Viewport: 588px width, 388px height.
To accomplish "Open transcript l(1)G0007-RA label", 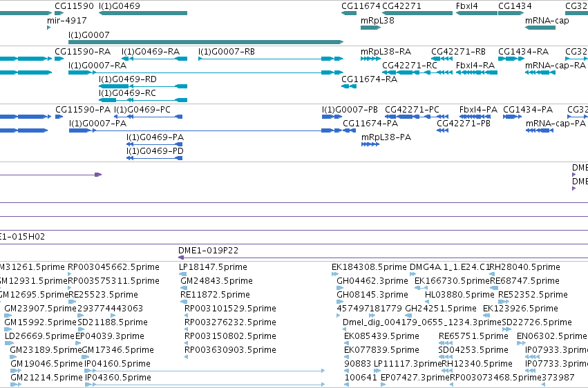I will 97,65.
